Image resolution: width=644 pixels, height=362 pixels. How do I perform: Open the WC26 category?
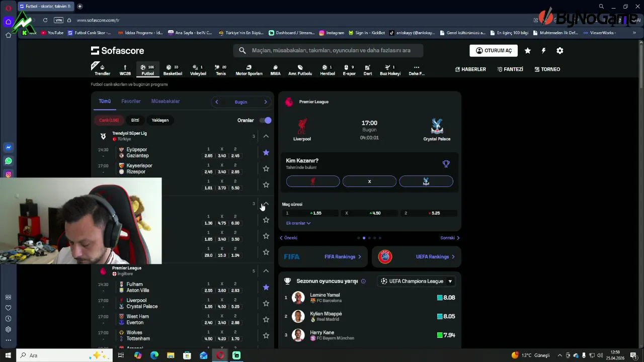pos(125,70)
